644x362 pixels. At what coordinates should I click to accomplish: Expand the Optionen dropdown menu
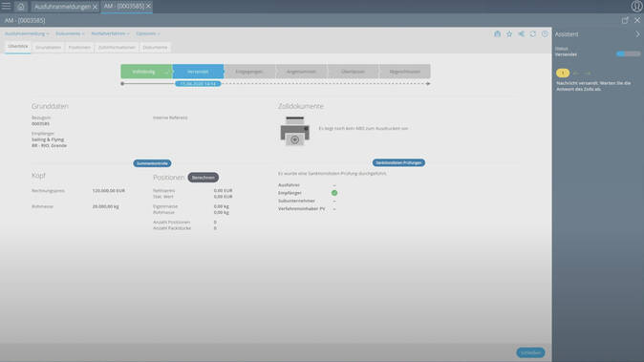[x=148, y=33]
